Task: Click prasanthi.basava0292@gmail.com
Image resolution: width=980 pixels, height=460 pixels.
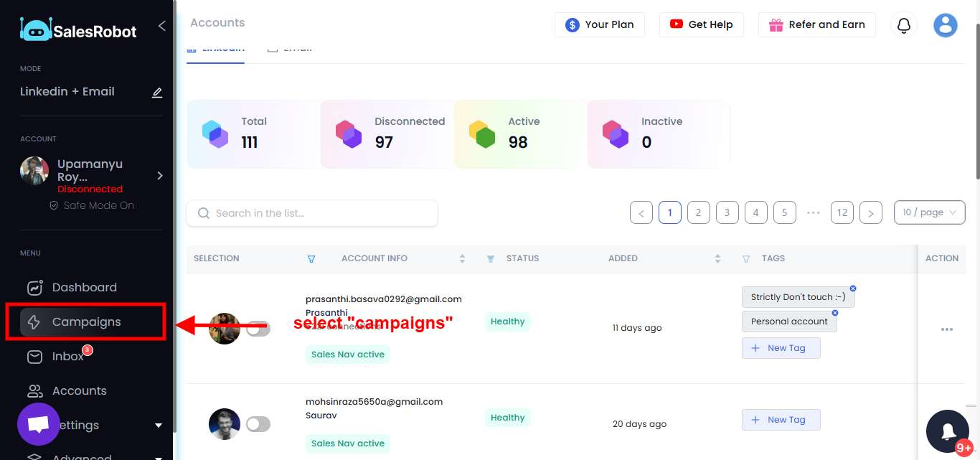Action: click(384, 299)
